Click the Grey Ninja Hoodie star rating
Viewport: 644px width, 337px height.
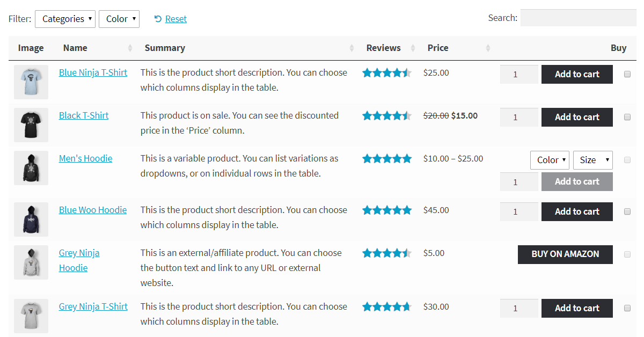point(386,253)
